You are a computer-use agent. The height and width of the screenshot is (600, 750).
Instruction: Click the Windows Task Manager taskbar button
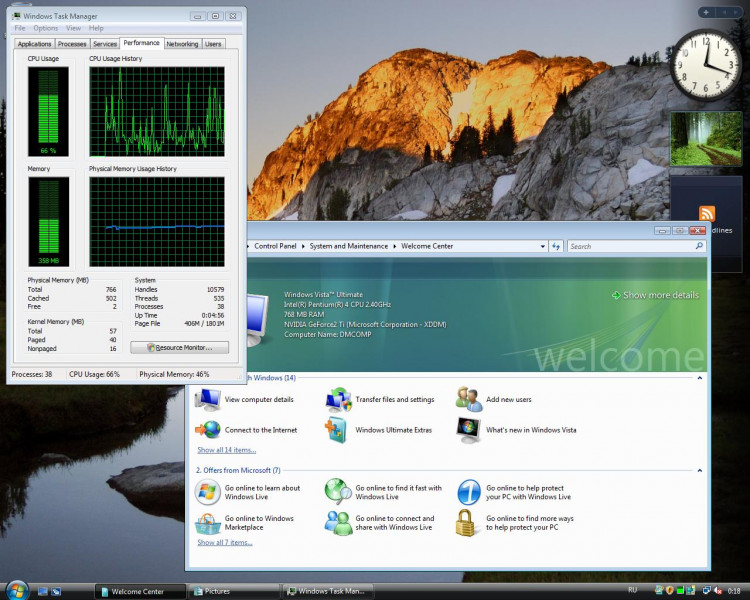click(328, 591)
